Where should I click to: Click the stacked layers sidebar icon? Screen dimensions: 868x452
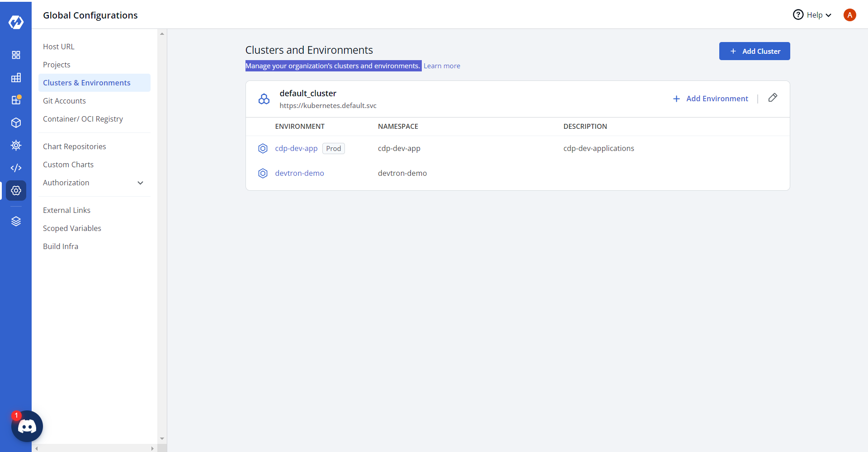click(16, 221)
